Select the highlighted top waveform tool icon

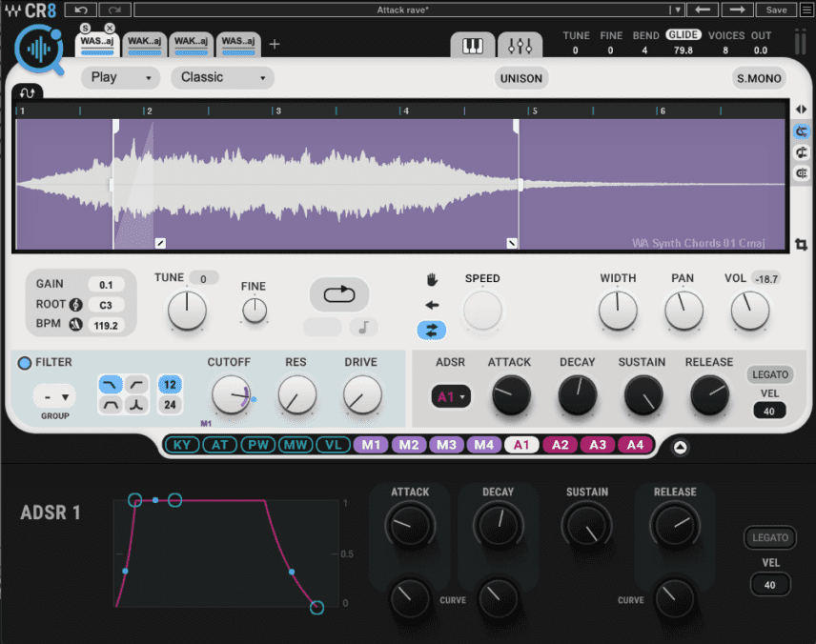click(x=802, y=132)
